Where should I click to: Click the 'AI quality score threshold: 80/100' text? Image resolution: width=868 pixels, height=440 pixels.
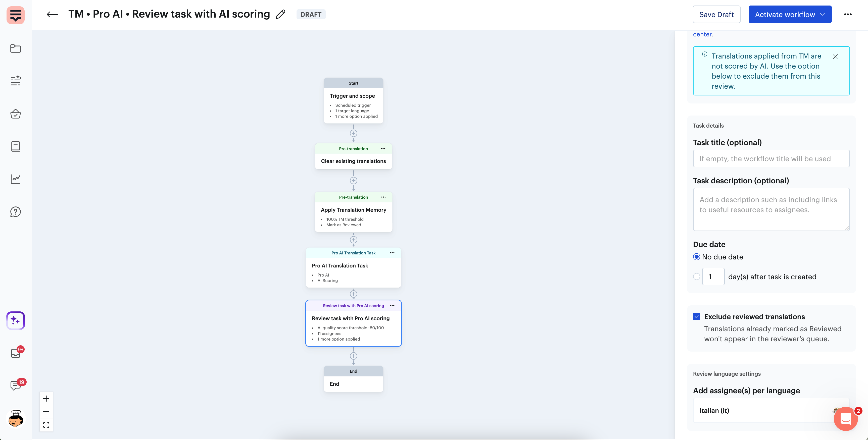[x=350, y=328]
